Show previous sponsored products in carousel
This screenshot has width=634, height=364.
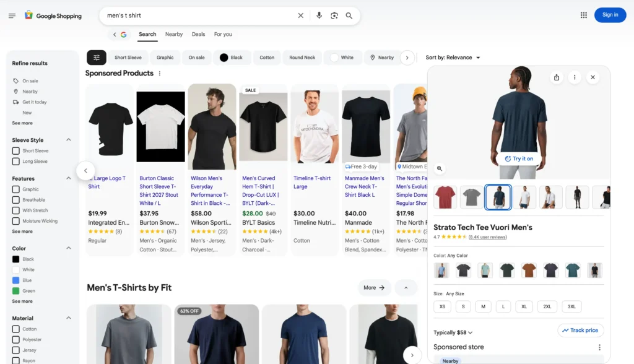click(x=85, y=171)
